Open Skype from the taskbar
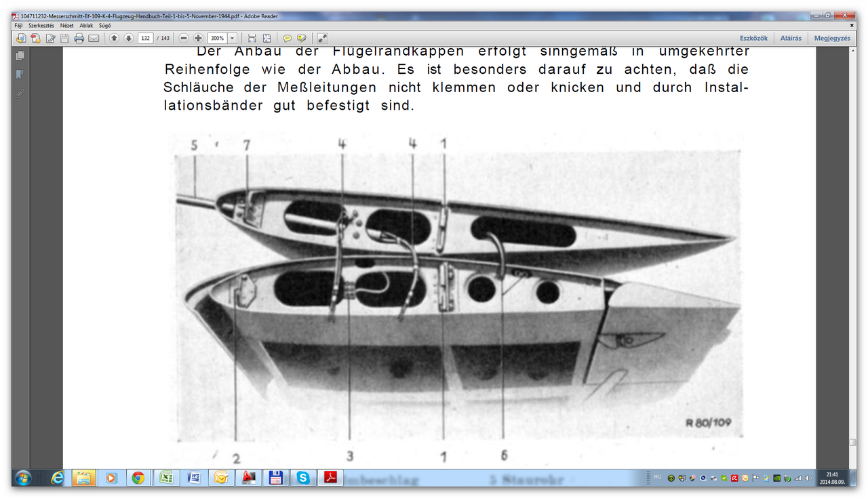Screen dimensions: 868x498 303,478
